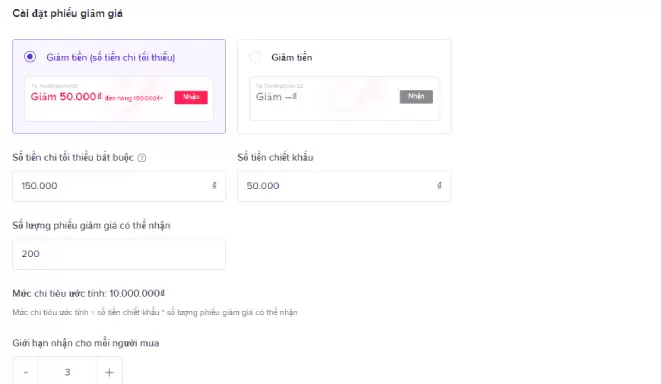
Task: Click the 'Cài đặt phiếu giảm giá' heading
Action: coord(67,13)
